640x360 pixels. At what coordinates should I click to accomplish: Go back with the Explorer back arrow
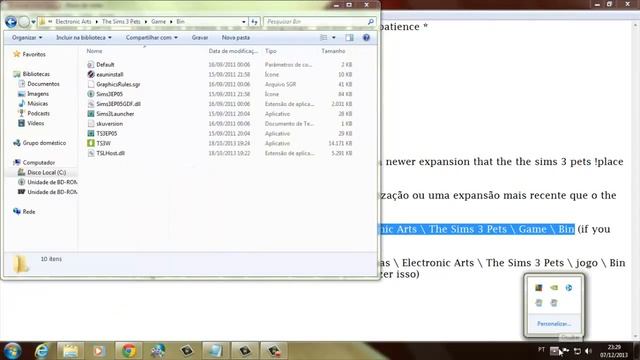click(11, 22)
